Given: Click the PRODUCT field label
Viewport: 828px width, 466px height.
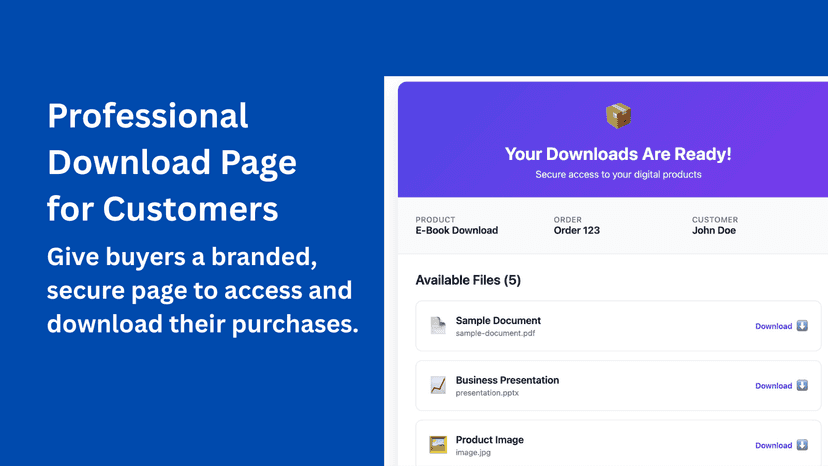Looking at the screenshot, I should 435,219.
